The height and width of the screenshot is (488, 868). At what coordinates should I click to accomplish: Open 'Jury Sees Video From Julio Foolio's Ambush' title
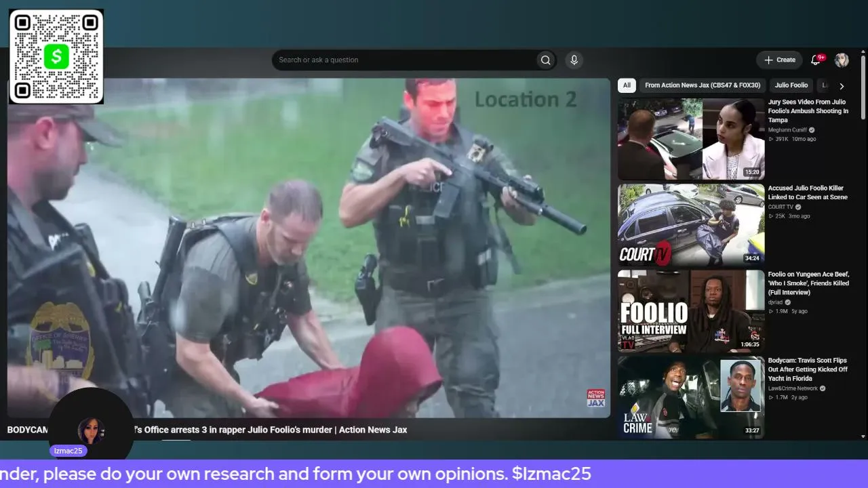click(808, 111)
